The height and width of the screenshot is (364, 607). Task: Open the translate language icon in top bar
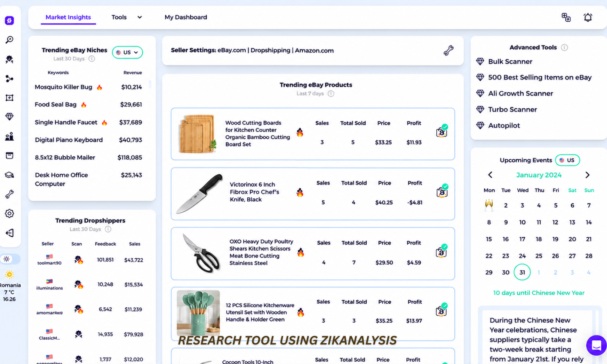pos(566,17)
